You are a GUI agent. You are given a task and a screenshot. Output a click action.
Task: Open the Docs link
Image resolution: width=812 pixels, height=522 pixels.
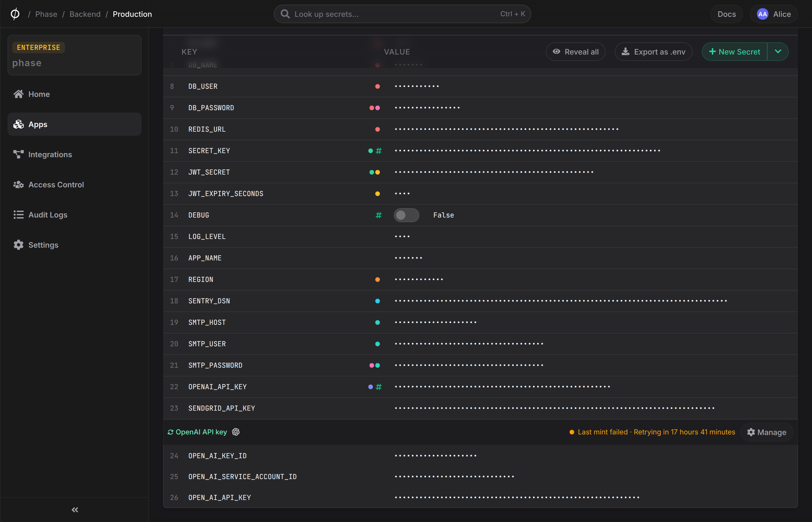[x=726, y=14]
